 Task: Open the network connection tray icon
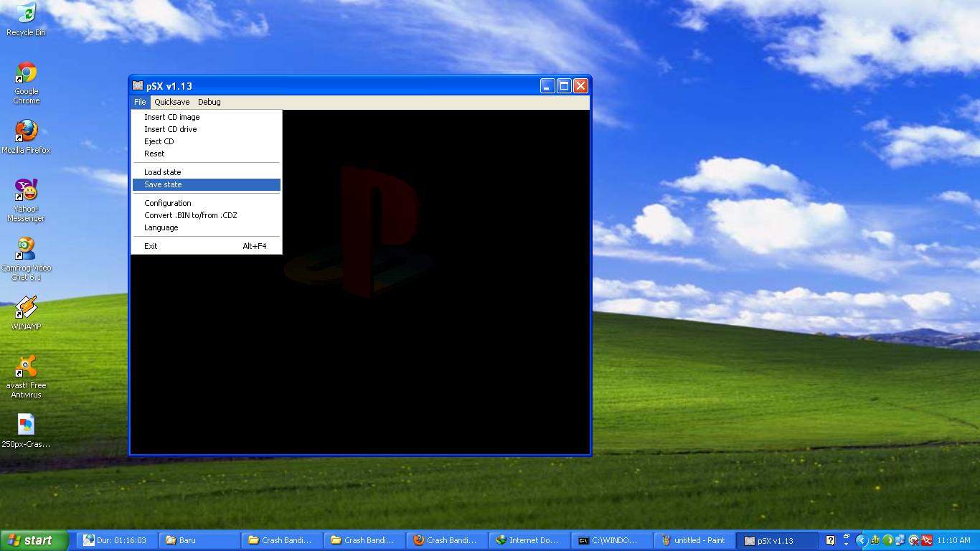click(x=900, y=540)
